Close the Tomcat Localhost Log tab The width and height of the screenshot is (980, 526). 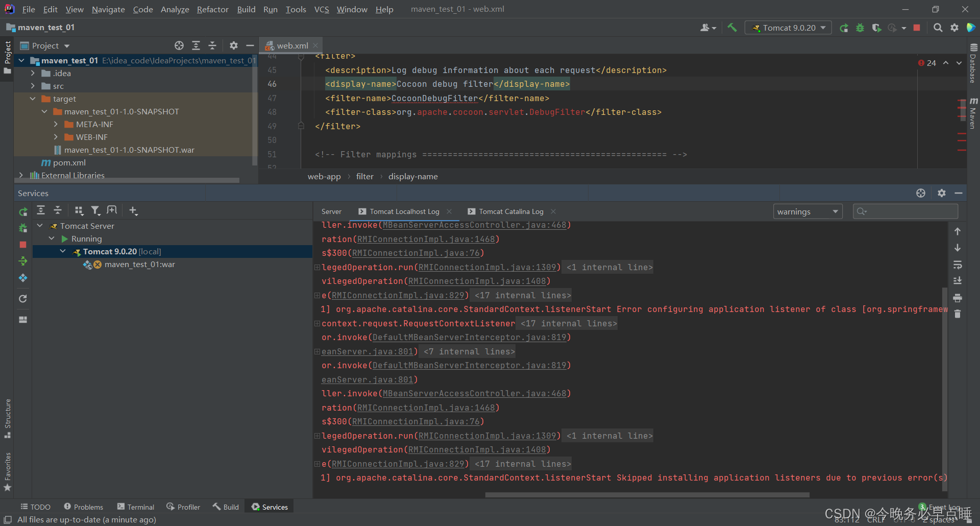click(449, 211)
